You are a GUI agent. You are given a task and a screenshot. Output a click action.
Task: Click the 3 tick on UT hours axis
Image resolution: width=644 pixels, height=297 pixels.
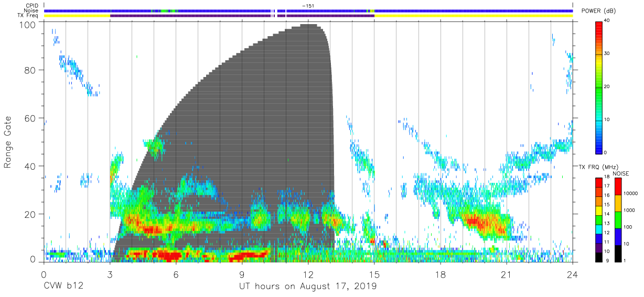click(110, 274)
